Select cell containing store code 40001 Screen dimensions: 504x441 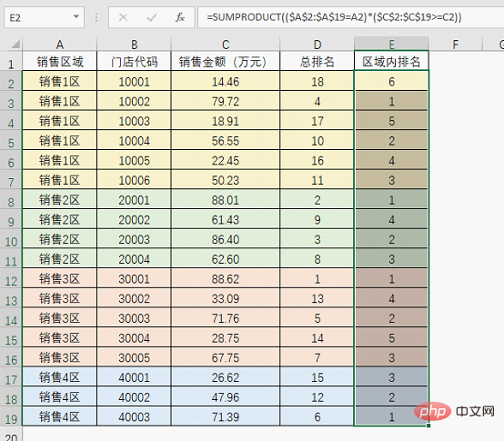tap(134, 377)
